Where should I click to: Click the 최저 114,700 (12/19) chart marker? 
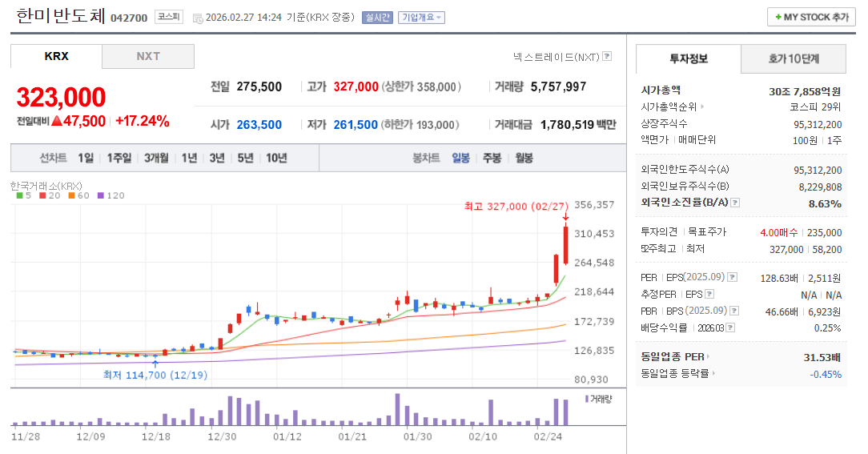pyautogui.click(x=155, y=376)
